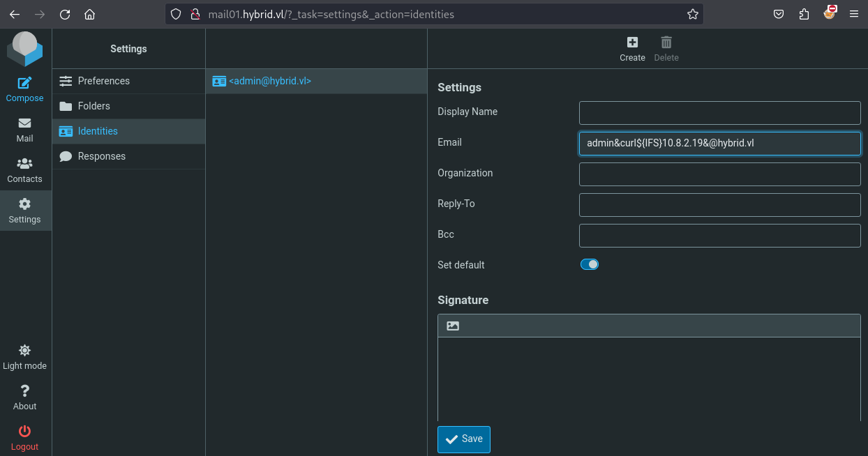Open Folders settings tab
This screenshot has width=868, height=456.
click(x=128, y=106)
